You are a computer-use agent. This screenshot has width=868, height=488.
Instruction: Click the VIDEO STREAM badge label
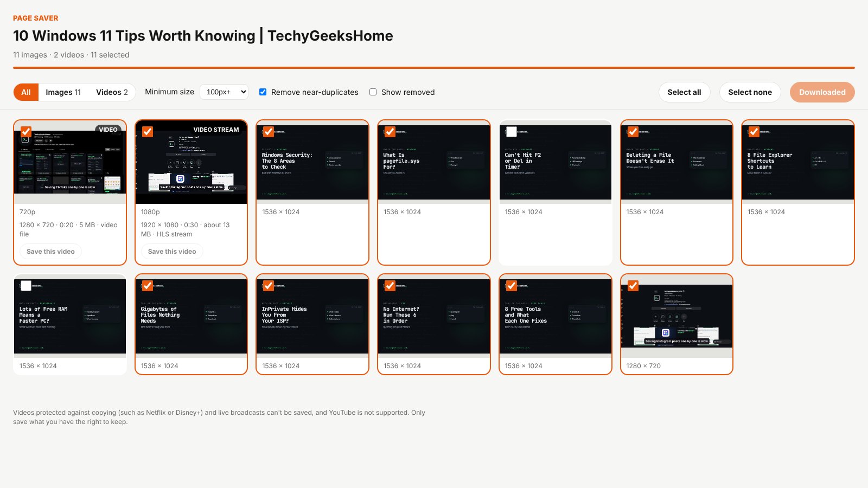[216, 130]
